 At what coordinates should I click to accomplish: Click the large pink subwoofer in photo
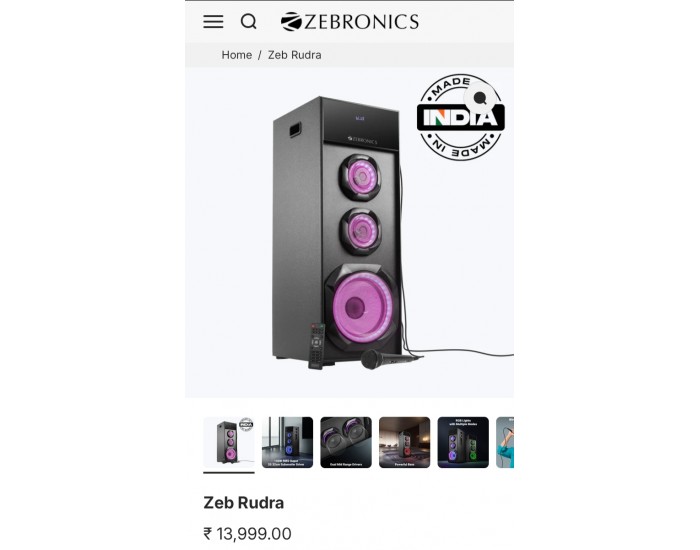pos(361,306)
